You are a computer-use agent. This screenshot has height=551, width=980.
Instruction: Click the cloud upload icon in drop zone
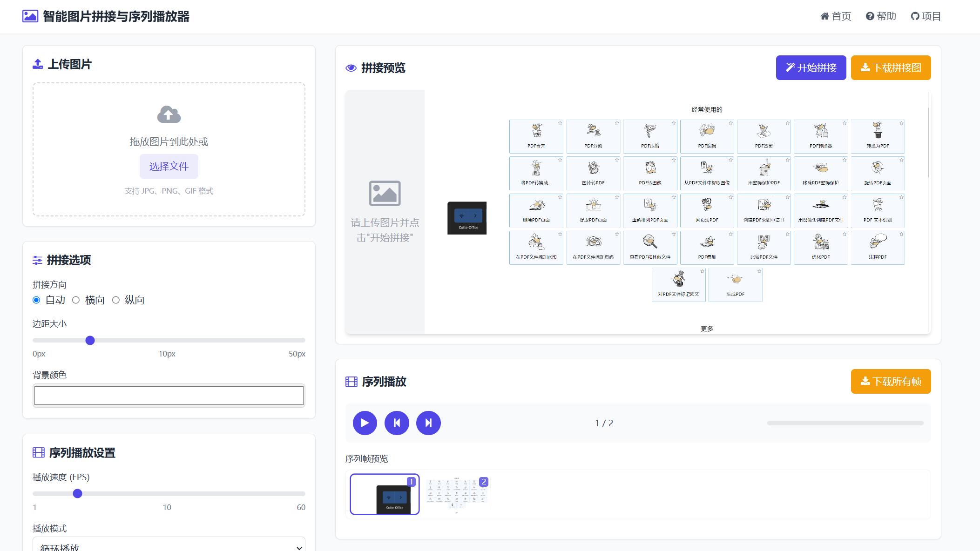169,114
